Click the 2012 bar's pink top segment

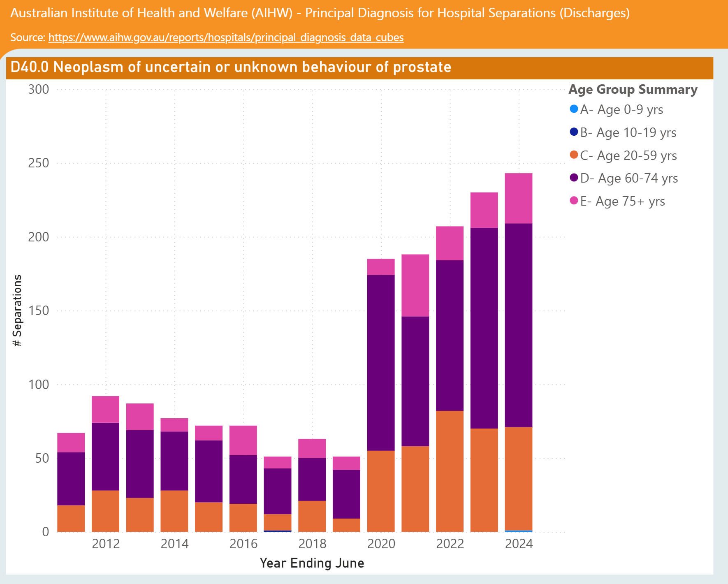[105, 409]
